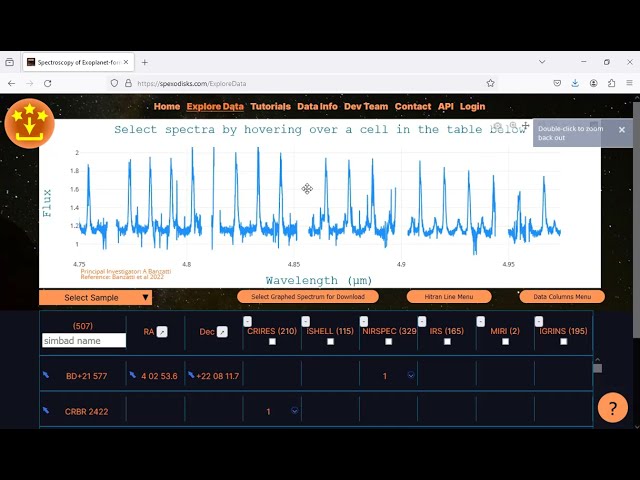This screenshot has width=640, height=480.
Task: Expand CRBR 2422 CRIRES spectrum chevron
Action: coord(295,411)
